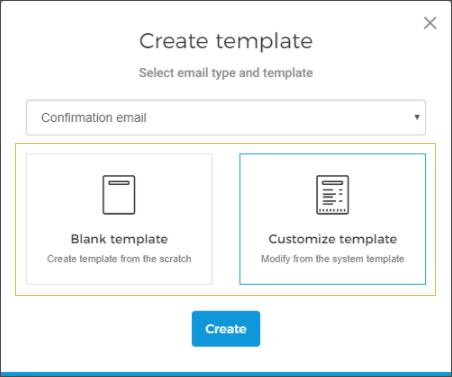
Task: Select the Blank template card
Action: pyautogui.click(x=119, y=219)
